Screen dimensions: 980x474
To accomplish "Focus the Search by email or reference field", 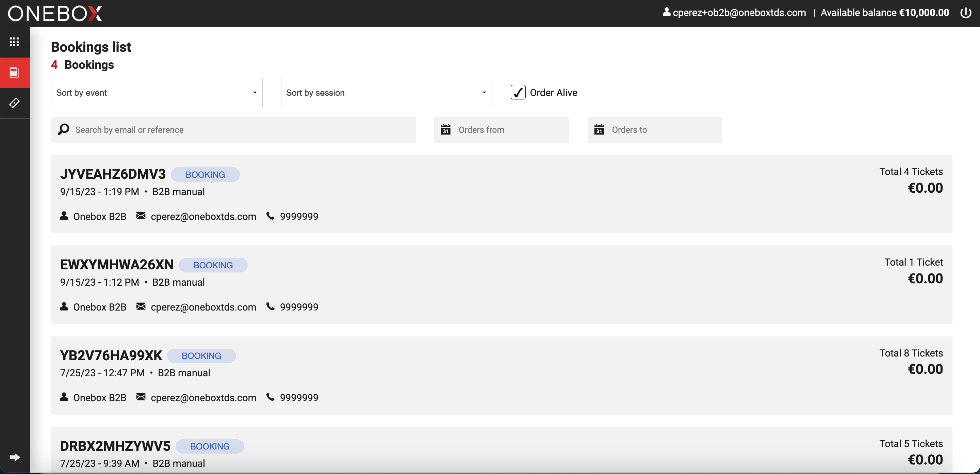I will [233, 130].
